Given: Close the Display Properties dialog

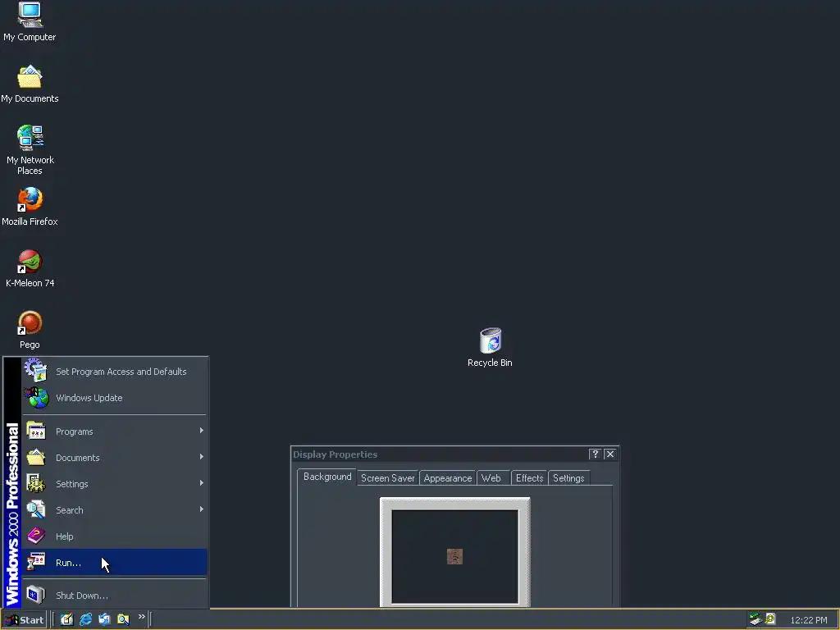Looking at the screenshot, I should (x=610, y=454).
